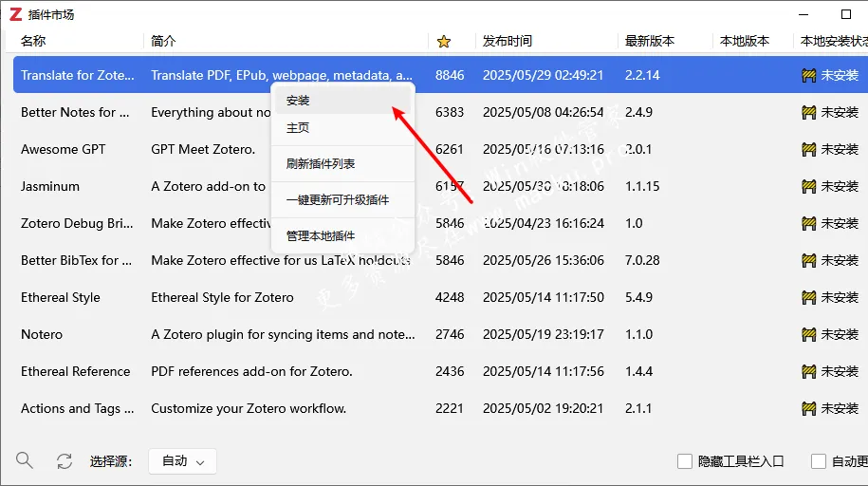868x486 pixels.
Task: Sort by the 本地安装状态 column header
Action: 834,41
